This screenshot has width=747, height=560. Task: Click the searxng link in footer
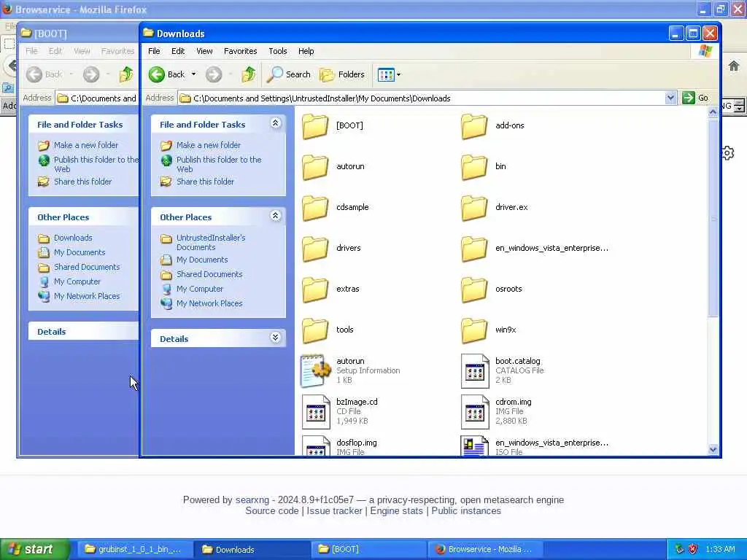click(x=252, y=500)
